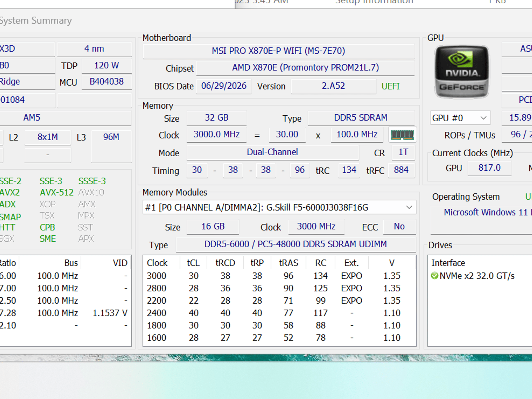The height and width of the screenshot is (399, 532).
Task: Click the process node 4 nm field
Action: 94,49
